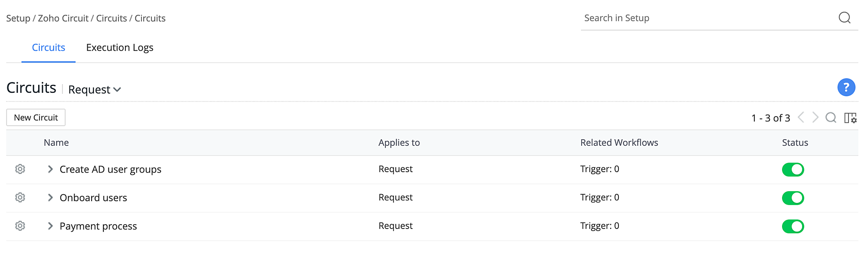The image size is (868, 268).
Task: Click the New Circuit button
Action: click(x=36, y=117)
